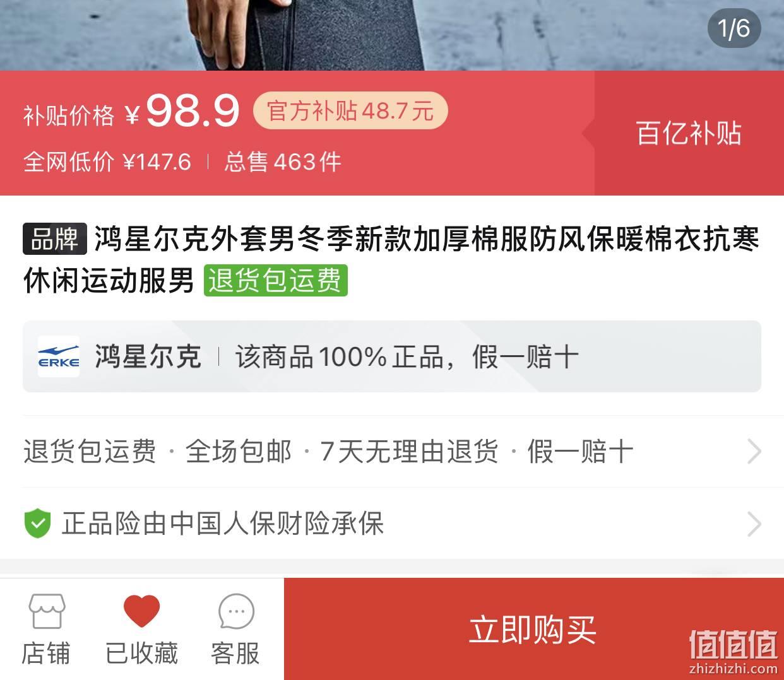Tap the 1/6 image counter indicator
Screen dimensions: 784x680
(734, 28)
